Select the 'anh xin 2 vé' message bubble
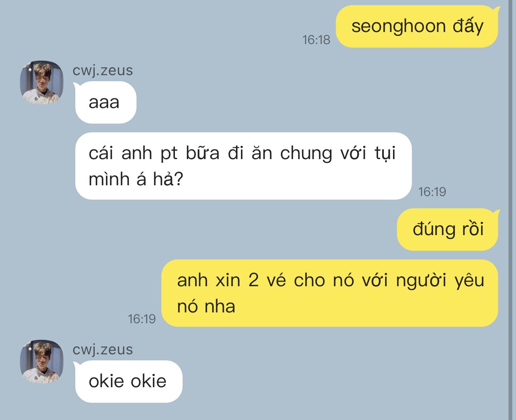Screen dimensions: 516x420 [x=329, y=293]
